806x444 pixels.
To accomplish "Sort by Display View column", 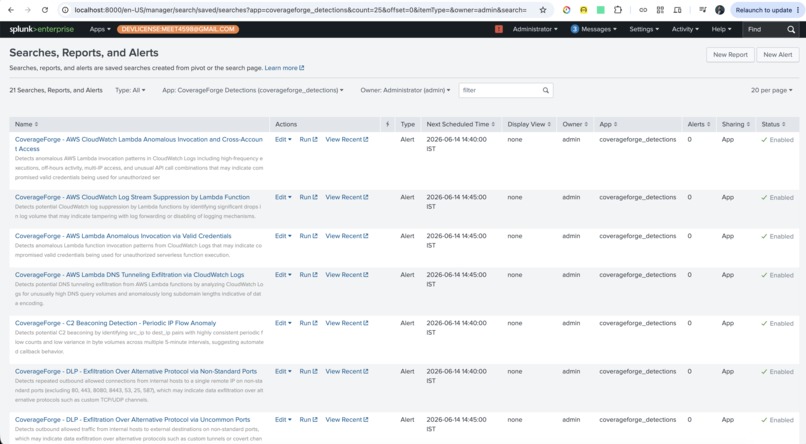I will coord(529,124).
